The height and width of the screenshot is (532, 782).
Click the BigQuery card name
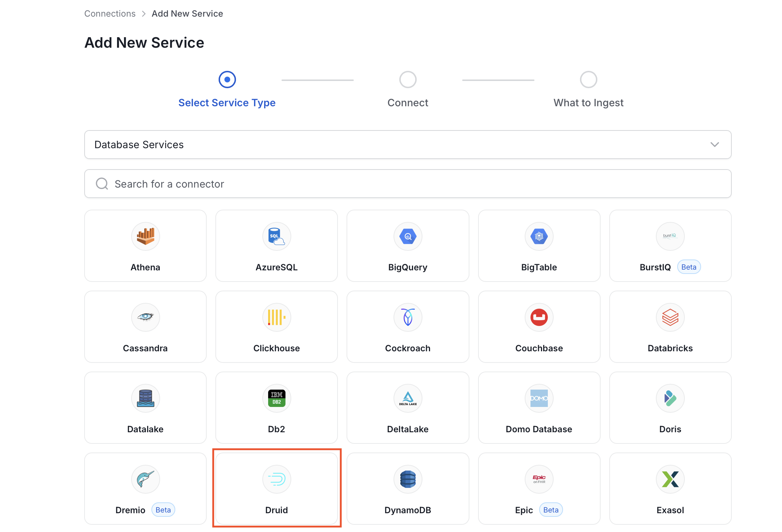(408, 267)
